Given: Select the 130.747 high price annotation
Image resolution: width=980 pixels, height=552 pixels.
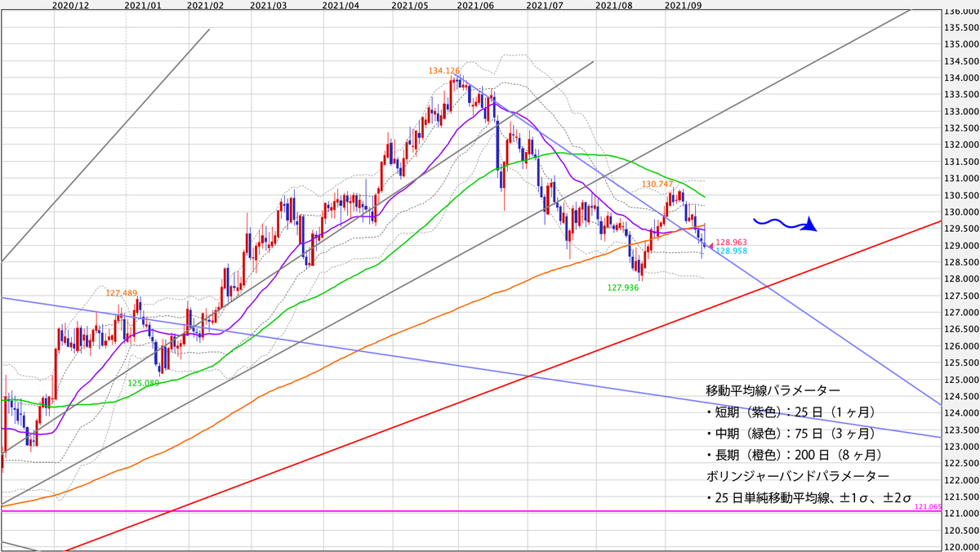Looking at the screenshot, I should [657, 185].
